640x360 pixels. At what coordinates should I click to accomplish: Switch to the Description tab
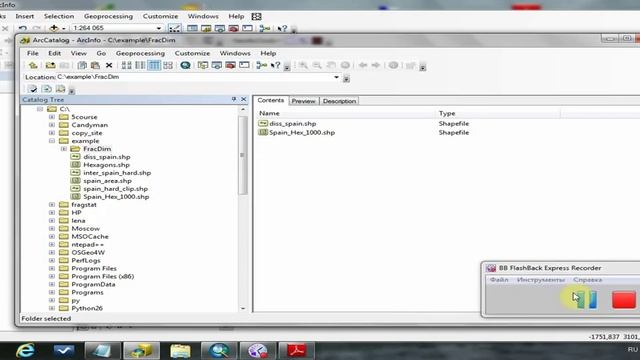coord(339,101)
